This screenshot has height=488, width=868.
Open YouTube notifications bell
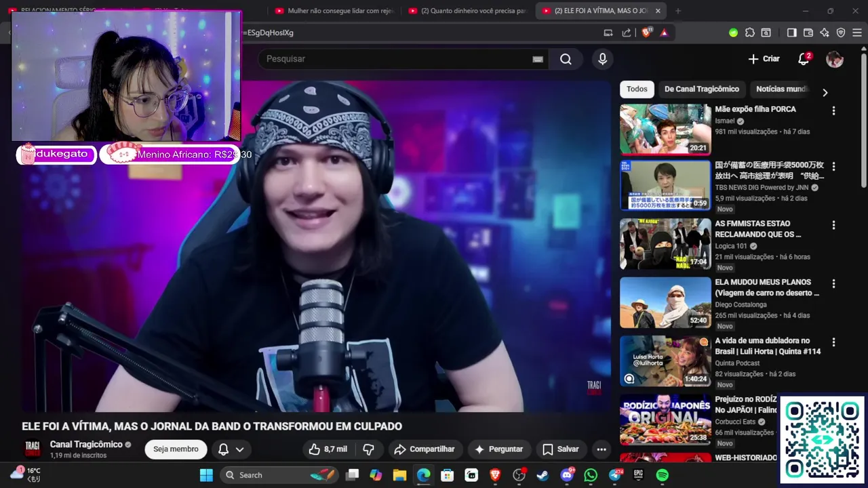point(804,59)
